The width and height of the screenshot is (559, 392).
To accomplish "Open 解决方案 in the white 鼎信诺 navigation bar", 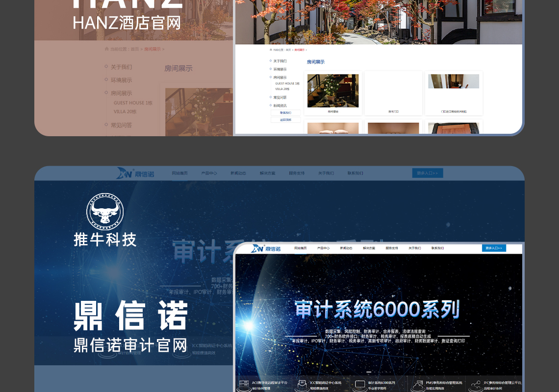I will tap(369, 248).
